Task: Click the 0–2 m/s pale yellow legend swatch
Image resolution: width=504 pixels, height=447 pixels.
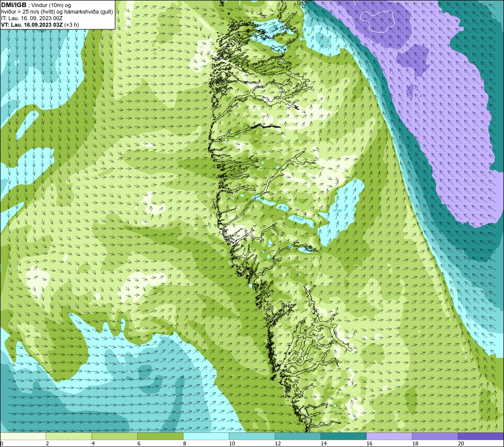Action: point(23,436)
